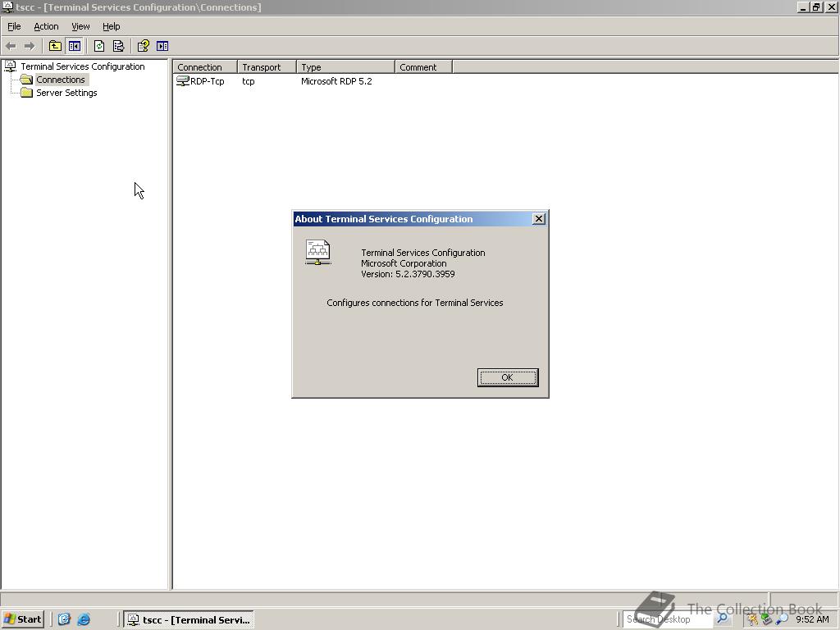
Task: Select Terminal Services Configuration root node label
Action: (83, 66)
